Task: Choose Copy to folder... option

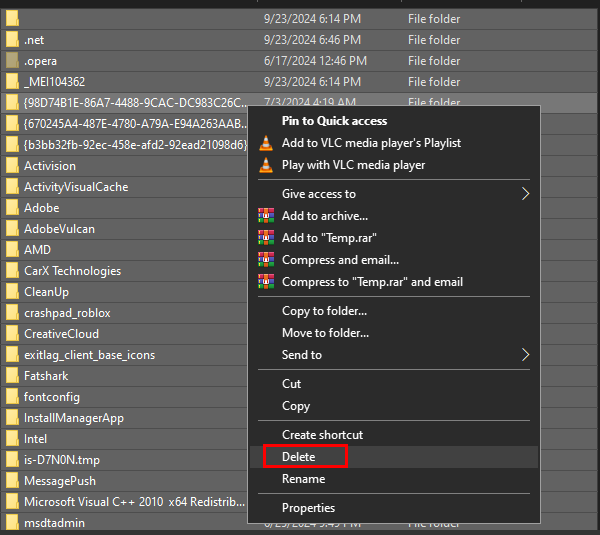Action: [325, 311]
